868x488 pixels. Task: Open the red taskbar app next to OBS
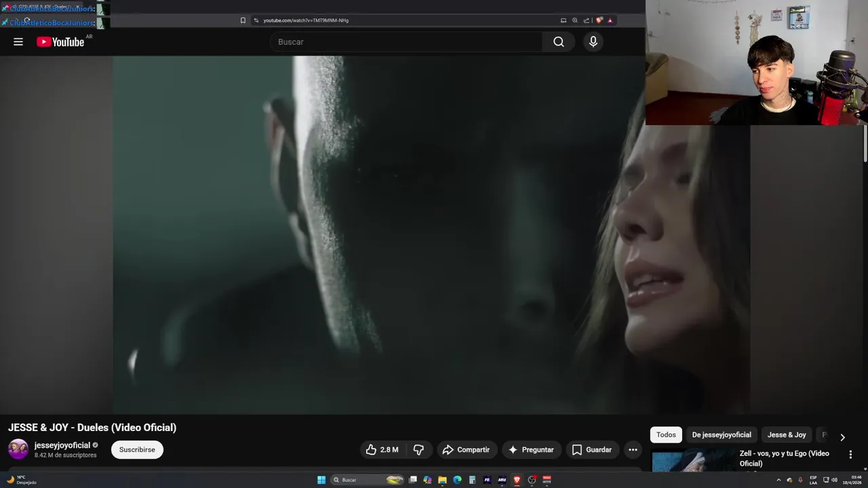tap(547, 480)
